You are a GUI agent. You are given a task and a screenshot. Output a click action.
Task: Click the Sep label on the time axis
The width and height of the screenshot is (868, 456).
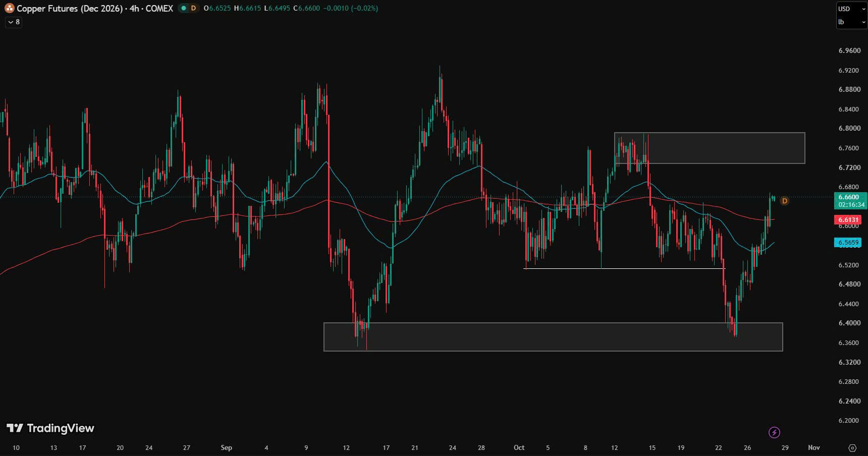pyautogui.click(x=226, y=447)
